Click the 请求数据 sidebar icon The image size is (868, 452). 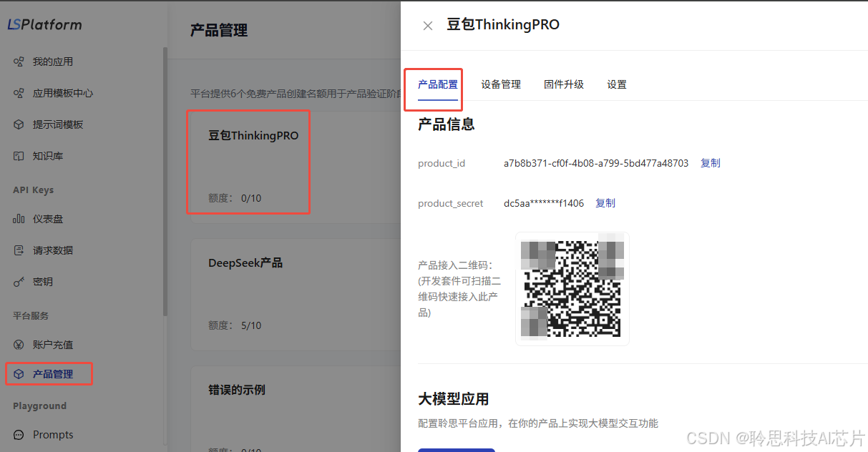pyautogui.click(x=19, y=251)
